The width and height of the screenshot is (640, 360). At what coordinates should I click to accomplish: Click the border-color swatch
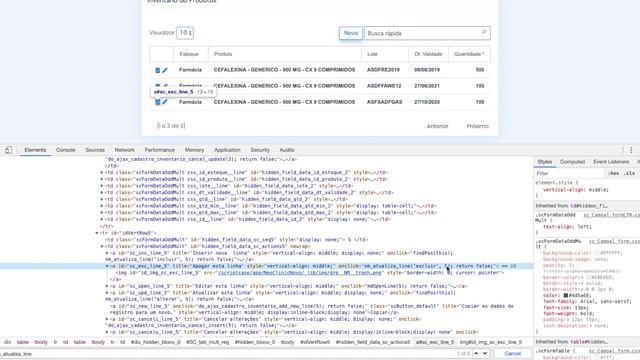(x=589, y=277)
